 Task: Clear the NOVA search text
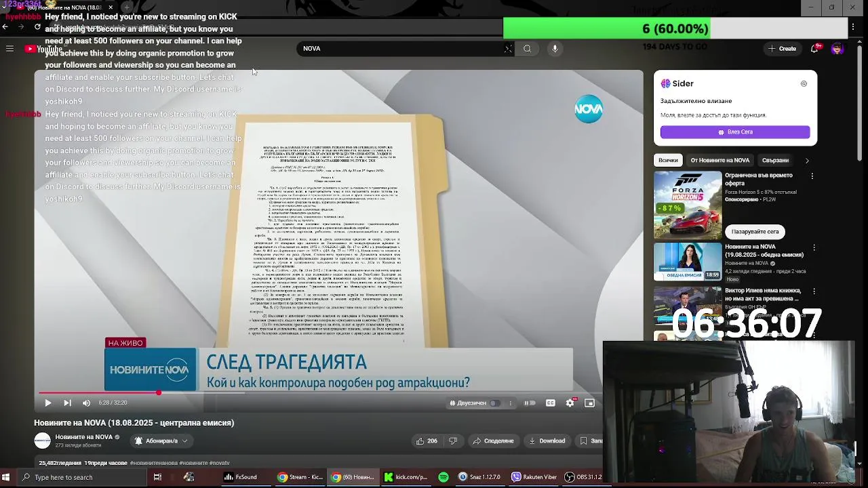(508, 49)
